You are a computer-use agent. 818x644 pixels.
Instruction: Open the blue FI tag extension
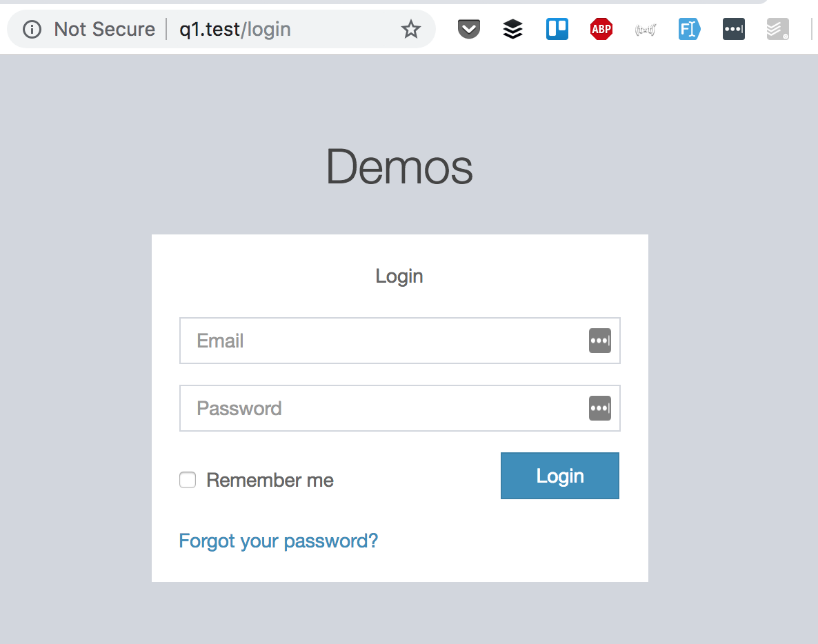click(x=689, y=29)
